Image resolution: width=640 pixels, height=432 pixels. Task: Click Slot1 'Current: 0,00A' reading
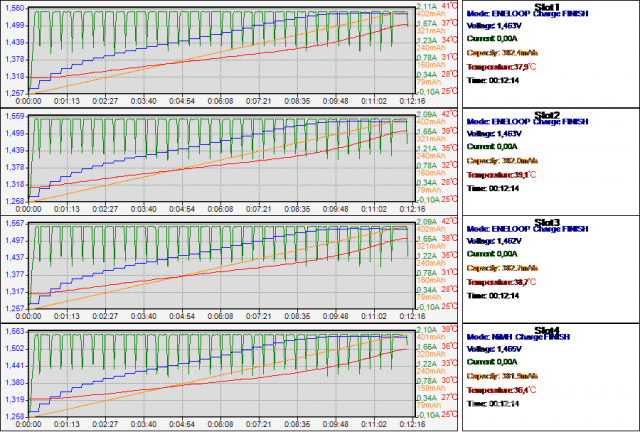492,39
